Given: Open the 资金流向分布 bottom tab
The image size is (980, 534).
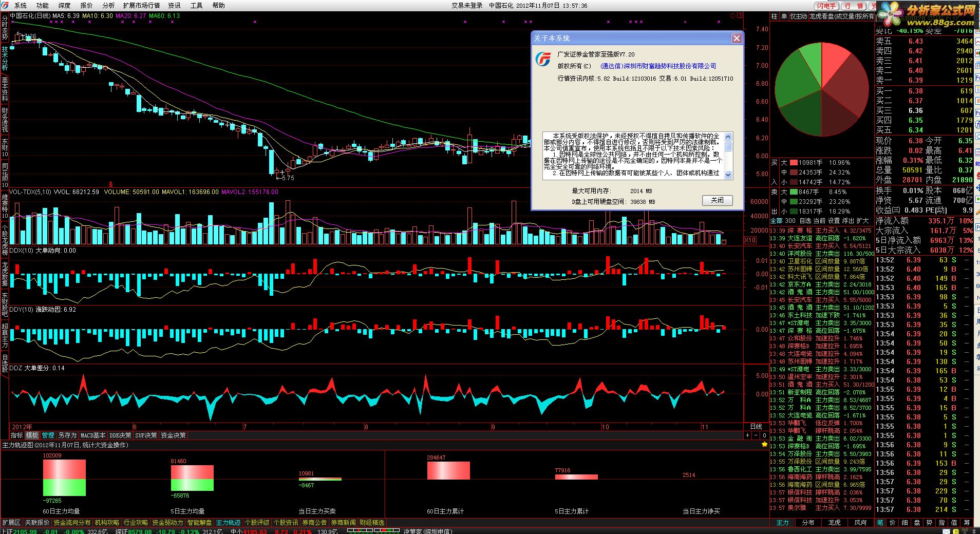Looking at the screenshot, I should pos(72,523).
